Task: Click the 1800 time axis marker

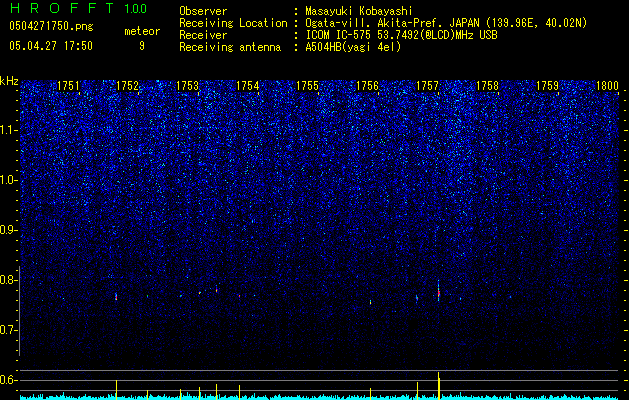Action: (607, 86)
